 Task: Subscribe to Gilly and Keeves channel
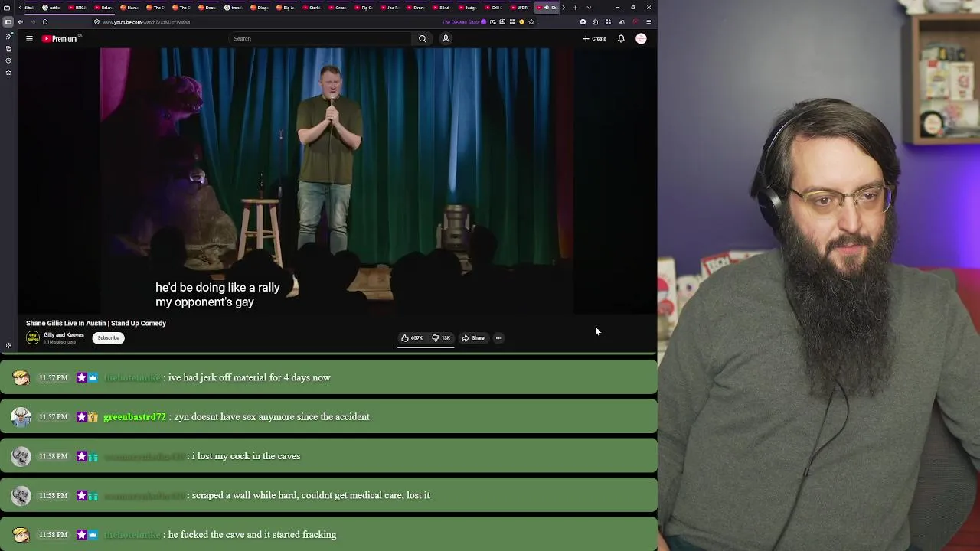[108, 337]
